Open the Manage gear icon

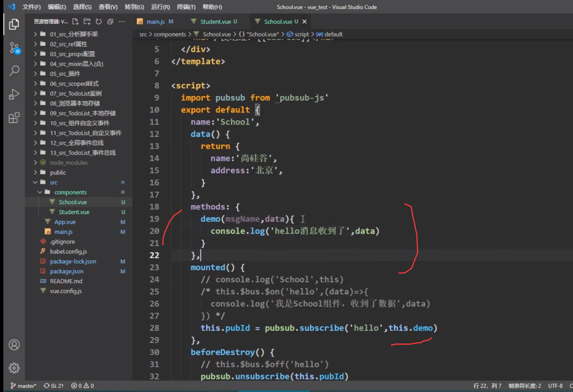coord(14,368)
